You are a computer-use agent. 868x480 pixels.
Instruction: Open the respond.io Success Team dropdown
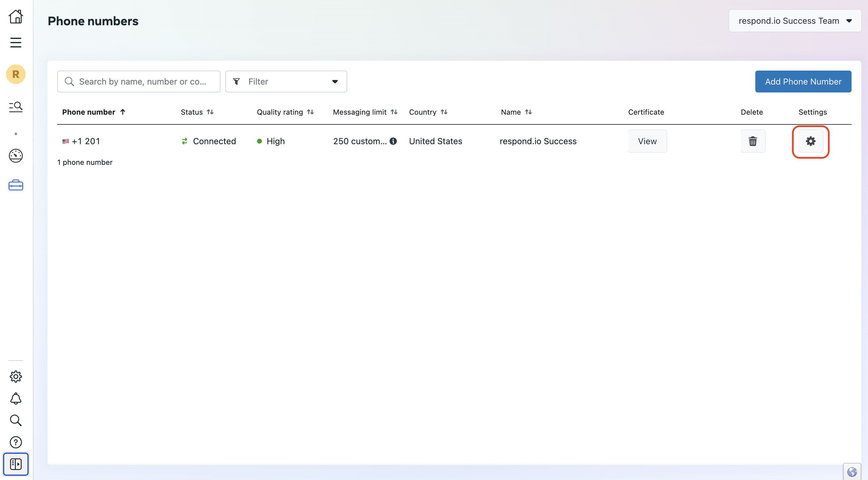[x=795, y=21]
